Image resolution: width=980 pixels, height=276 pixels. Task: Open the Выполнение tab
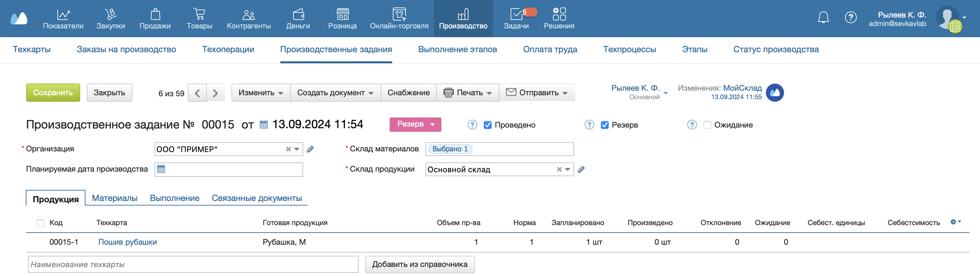(175, 198)
